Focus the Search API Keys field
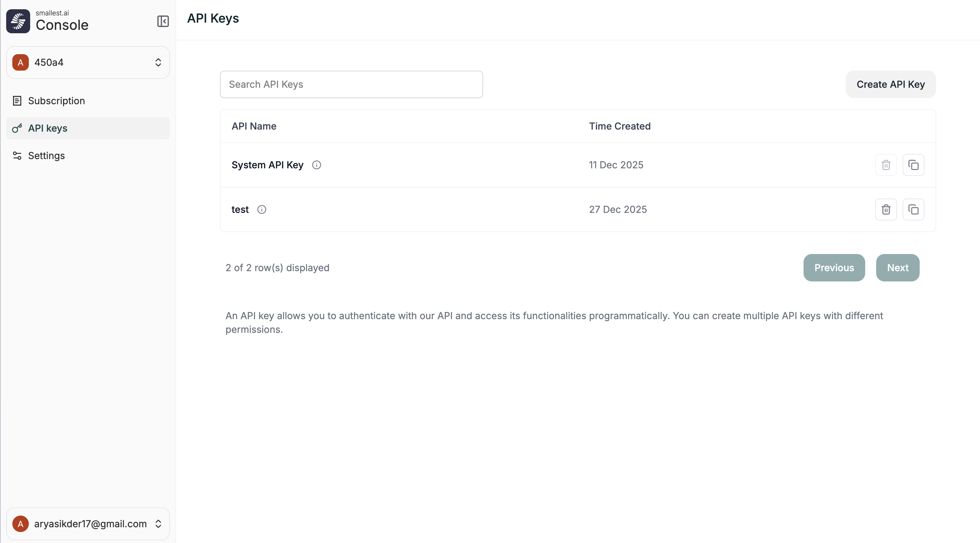The height and width of the screenshot is (543, 980). (351, 84)
